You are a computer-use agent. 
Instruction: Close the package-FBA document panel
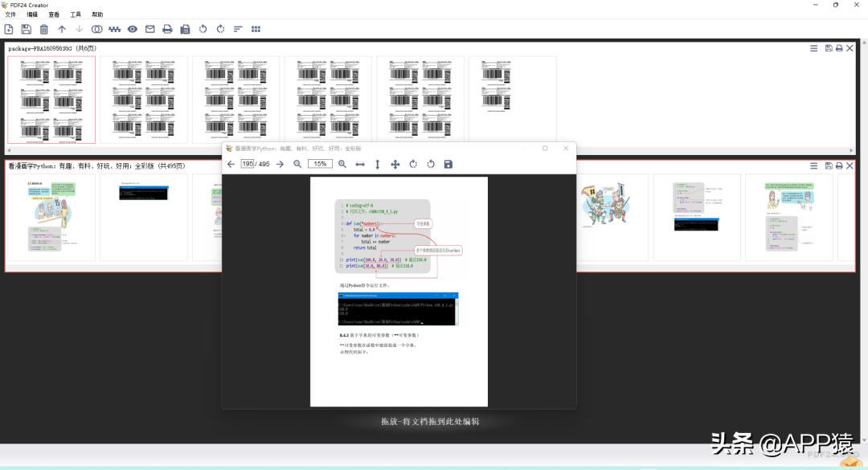click(850, 48)
